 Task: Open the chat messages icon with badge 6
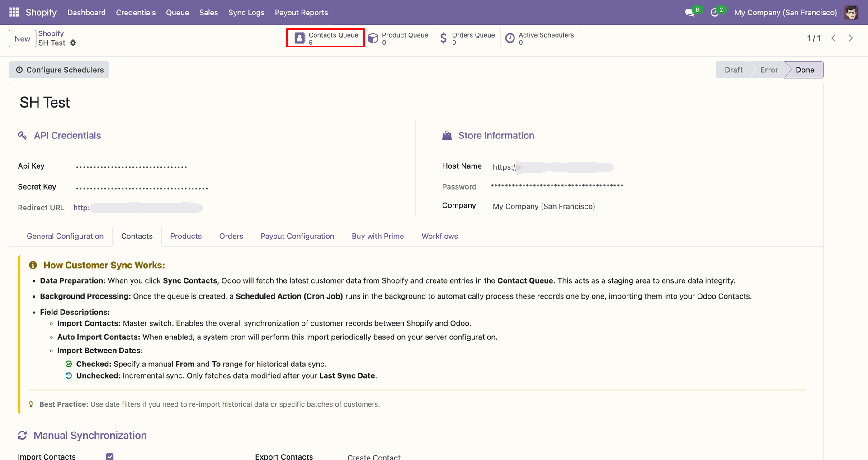(690, 13)
